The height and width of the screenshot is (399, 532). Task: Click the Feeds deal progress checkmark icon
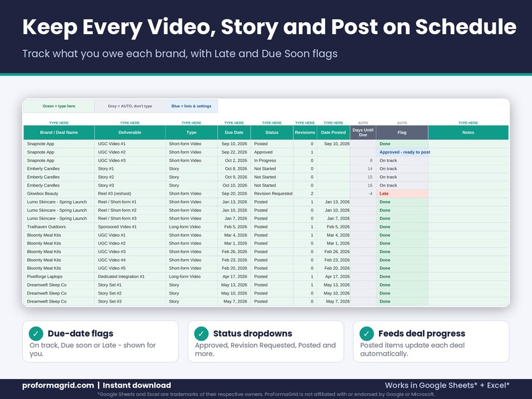tap(367, 333)
